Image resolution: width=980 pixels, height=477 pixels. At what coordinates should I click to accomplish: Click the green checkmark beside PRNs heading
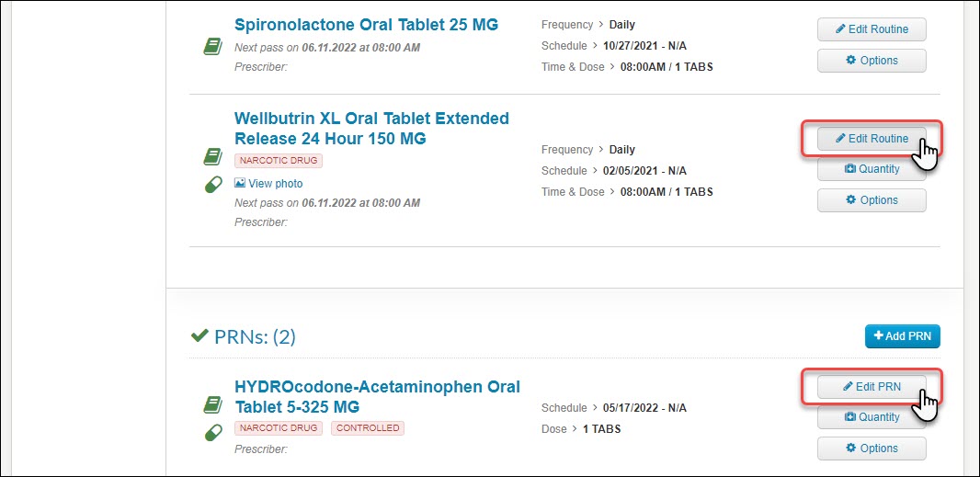click(x=199, y=336)
